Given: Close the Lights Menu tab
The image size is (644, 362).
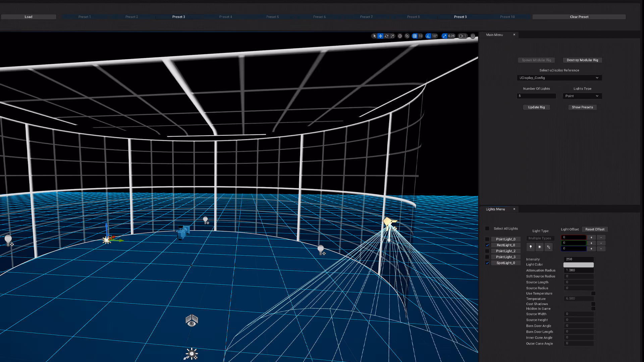Looking at the screenshot, I should pos(514,209).
